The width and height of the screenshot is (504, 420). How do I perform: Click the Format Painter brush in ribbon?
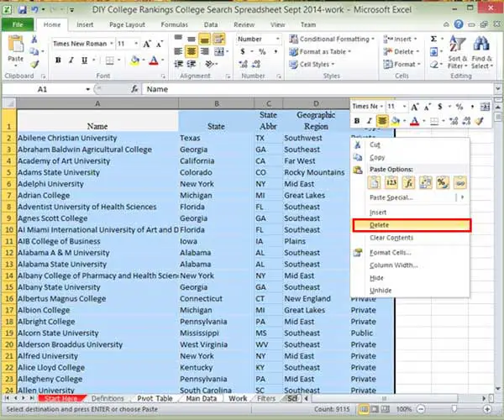[x=34, y=65]
